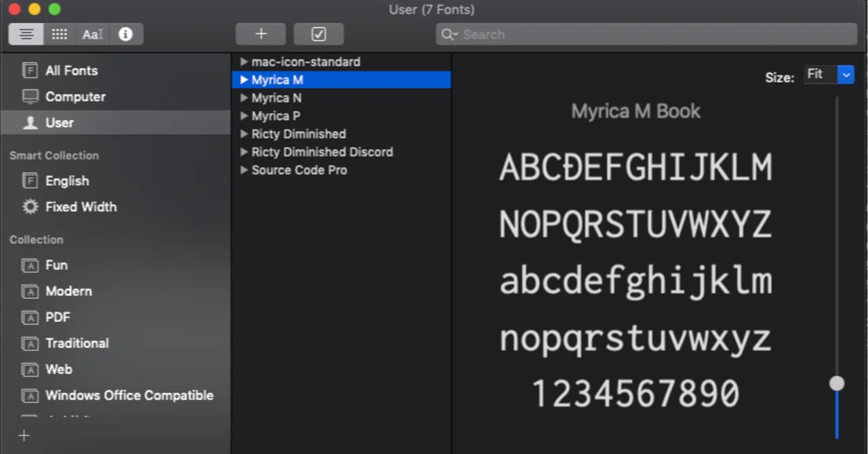Image resolution: width=868 pixels, height=454 pixels.
Task: Click the Fixed Width gear icon
Action: (x=30, y=207)
